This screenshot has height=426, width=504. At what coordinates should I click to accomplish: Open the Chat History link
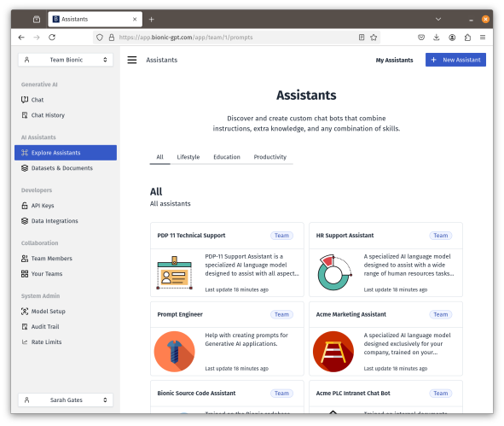pyautogui.click(x=48, y=115)
